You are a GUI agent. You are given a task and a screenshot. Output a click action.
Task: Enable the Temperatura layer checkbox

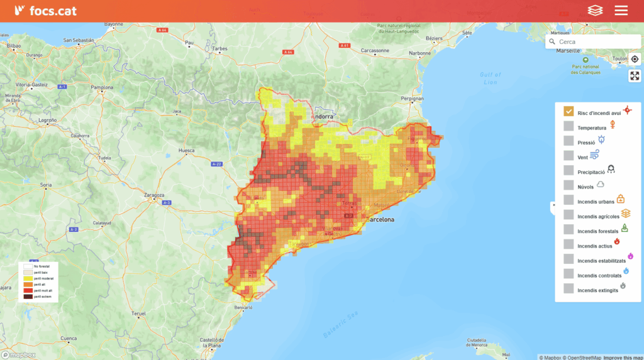click(569, 126)
